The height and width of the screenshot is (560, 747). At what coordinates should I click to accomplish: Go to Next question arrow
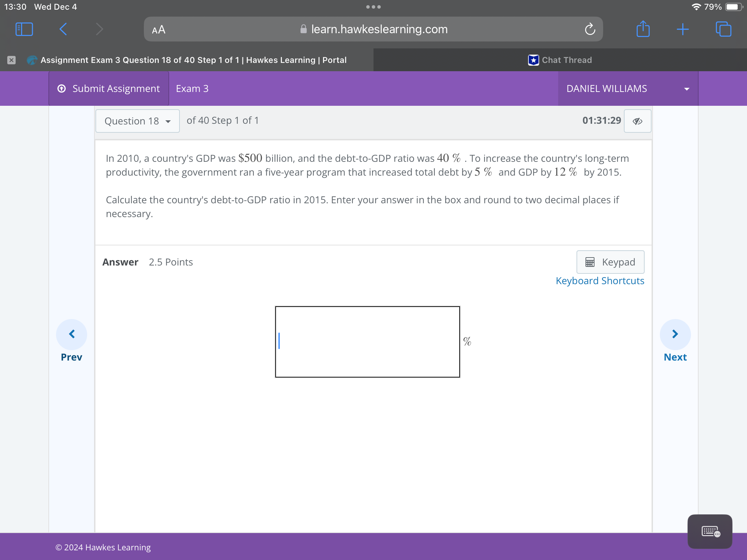coord(675,334)
